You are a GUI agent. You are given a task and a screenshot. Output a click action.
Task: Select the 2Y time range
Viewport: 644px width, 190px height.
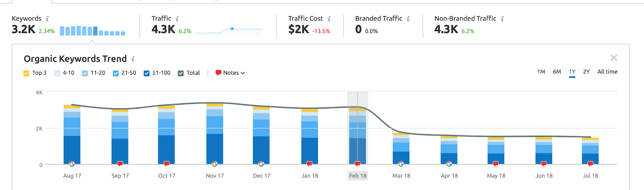click(x=586, y=72)
